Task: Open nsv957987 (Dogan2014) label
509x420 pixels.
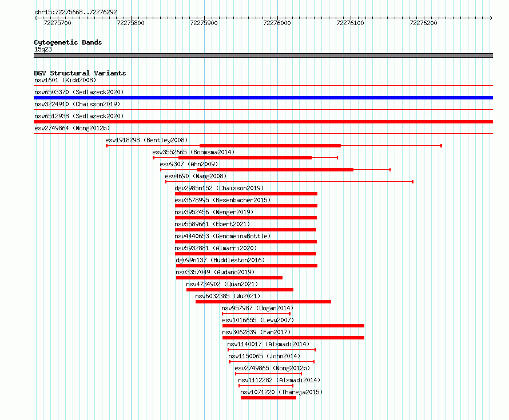Action: click(257, 308)
